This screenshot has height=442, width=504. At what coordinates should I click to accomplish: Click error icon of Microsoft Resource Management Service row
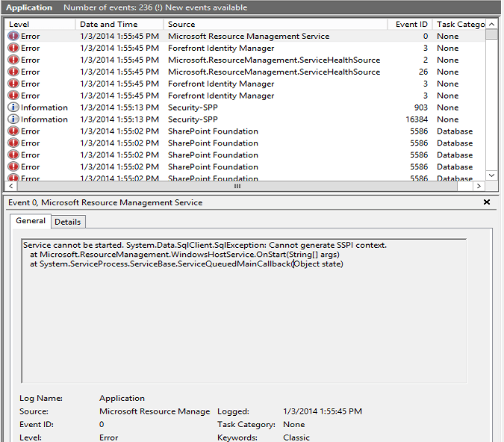click(x=13, y=36)
